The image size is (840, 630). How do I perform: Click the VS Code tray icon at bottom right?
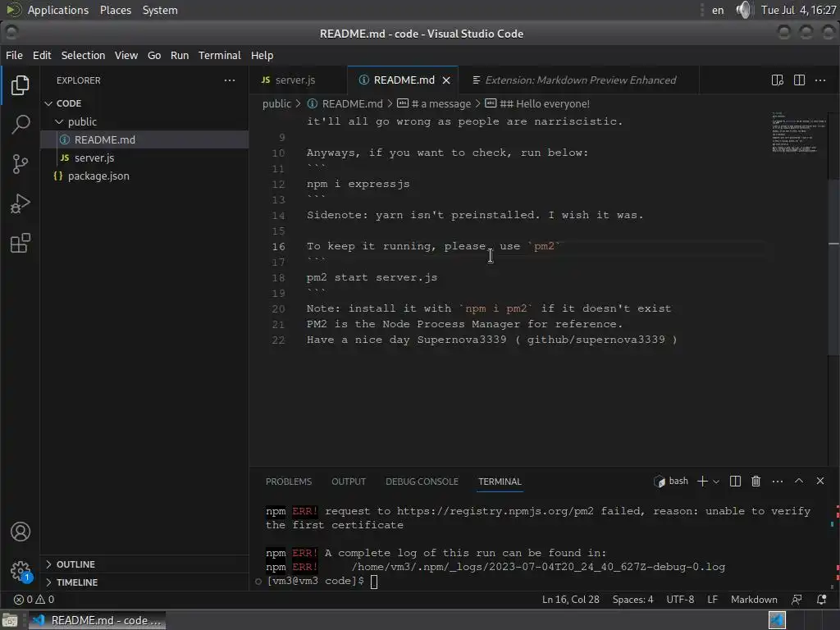(777, 620)
